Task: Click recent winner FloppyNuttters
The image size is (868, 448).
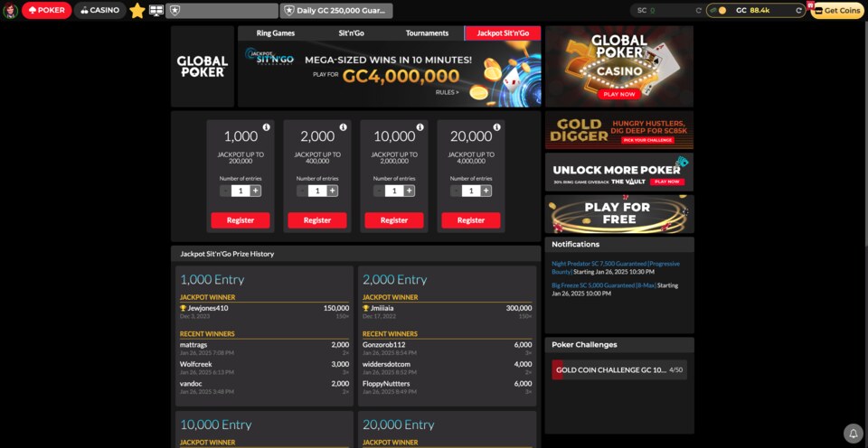Action: [386, 383]
